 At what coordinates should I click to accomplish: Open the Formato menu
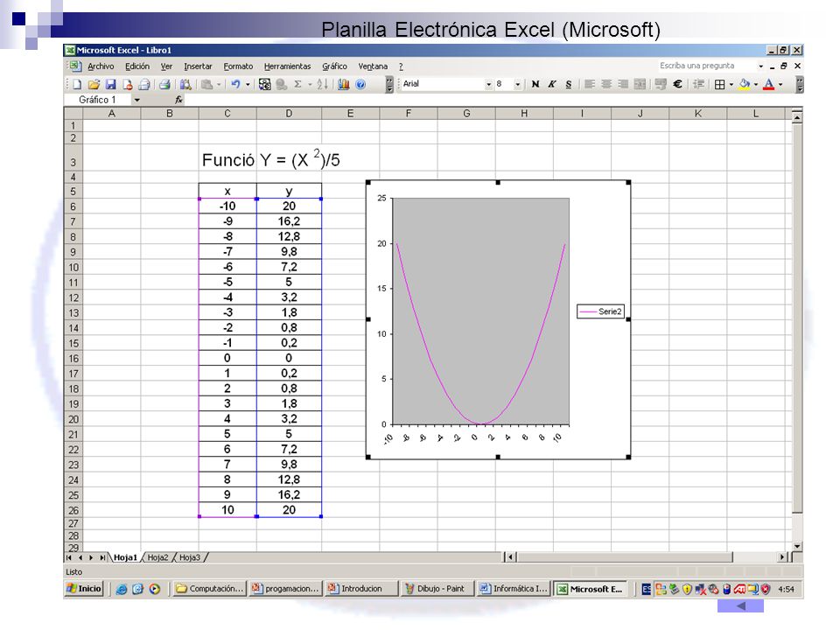click(x=238, y=66)
